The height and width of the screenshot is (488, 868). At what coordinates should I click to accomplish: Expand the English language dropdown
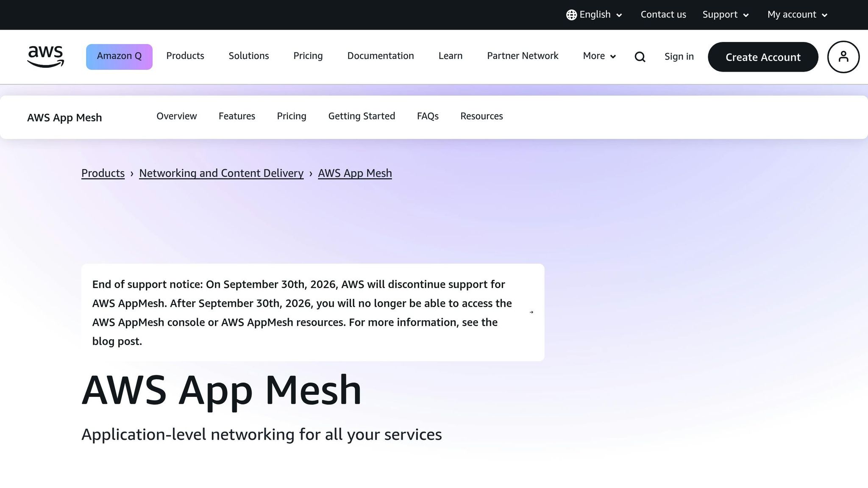pyautogui.click(x=594, y=15)
